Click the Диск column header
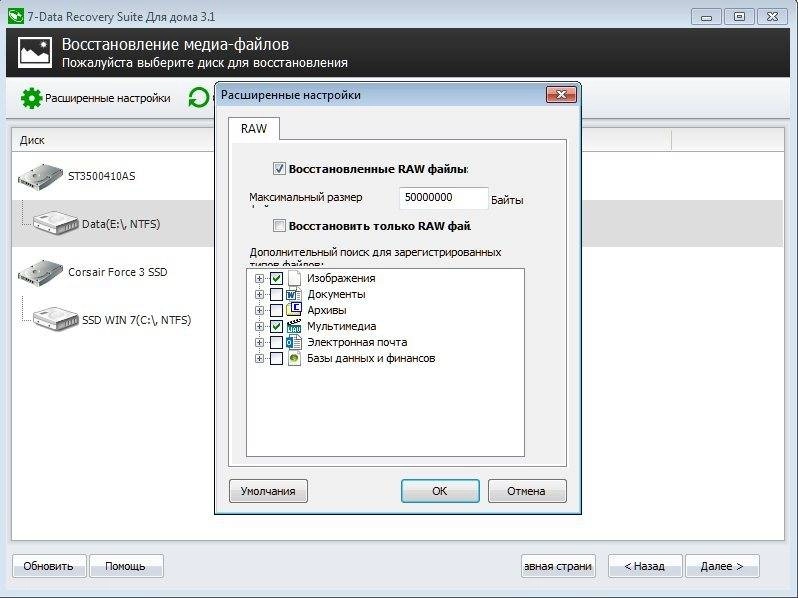 coord(112,140)
